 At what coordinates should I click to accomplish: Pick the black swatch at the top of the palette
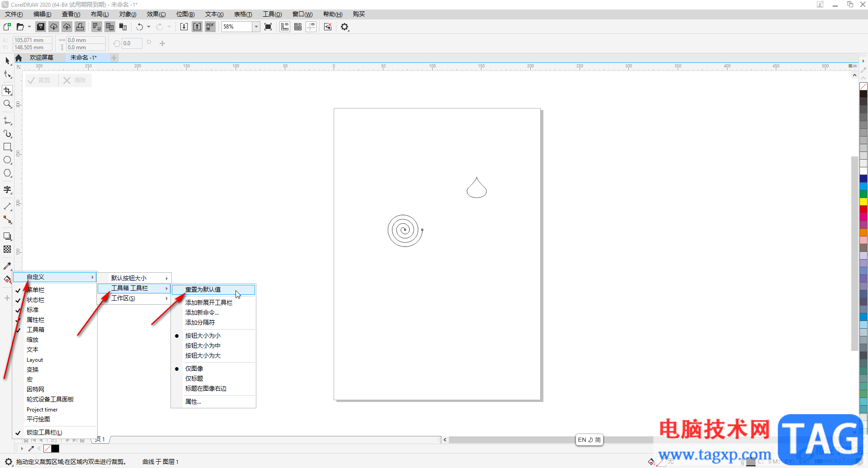click(863, 94)
